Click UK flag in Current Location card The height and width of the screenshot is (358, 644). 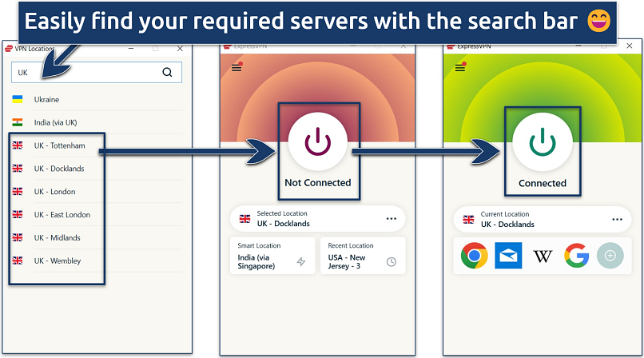pyautogui.click(x=468, y=220)
